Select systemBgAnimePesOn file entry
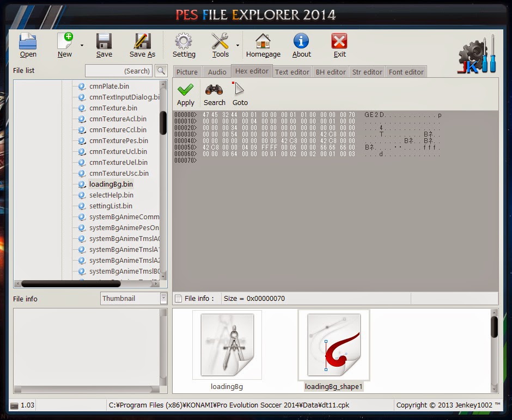The height and width of the screenshot is (420, 512). point(124,227)
